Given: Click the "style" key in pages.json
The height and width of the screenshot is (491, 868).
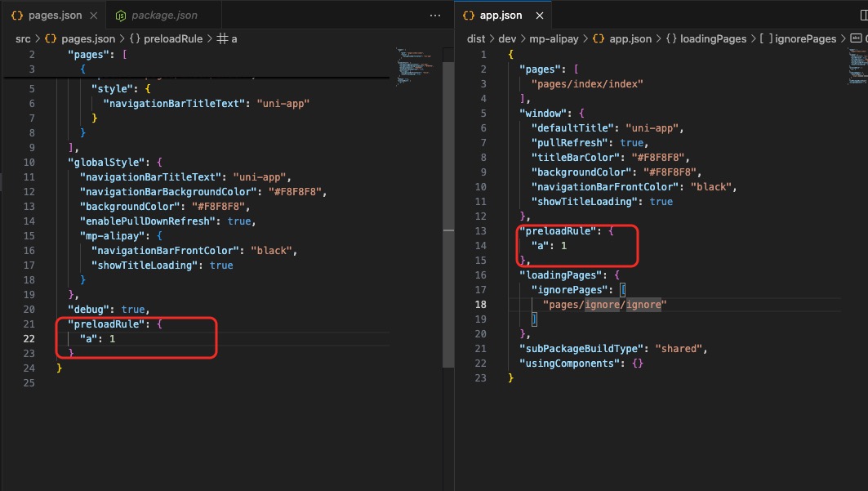Looking at the screenshot, I should click(114, 88).
